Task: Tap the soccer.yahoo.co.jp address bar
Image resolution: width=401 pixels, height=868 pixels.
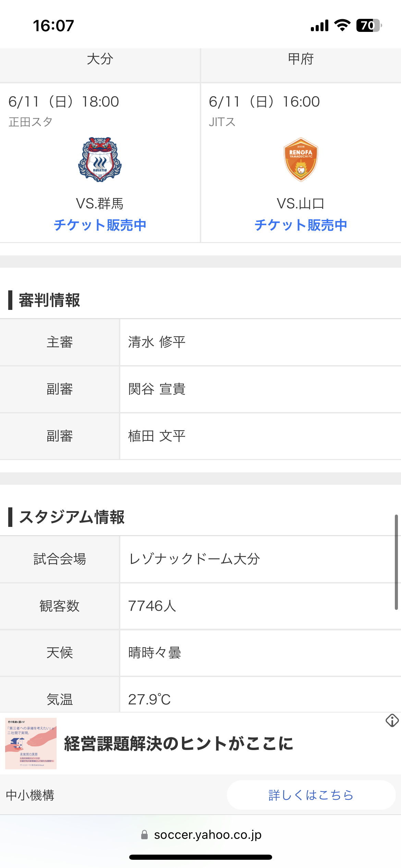Action: click(x=200, y=834)
